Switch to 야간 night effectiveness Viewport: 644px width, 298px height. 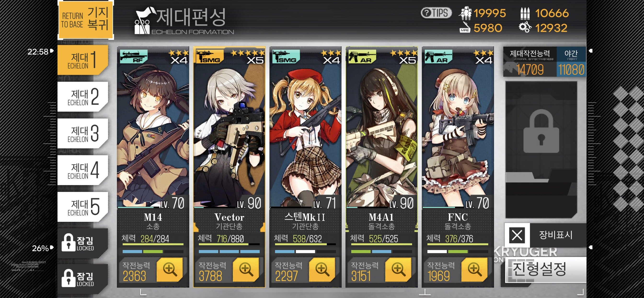pos(571,62)
